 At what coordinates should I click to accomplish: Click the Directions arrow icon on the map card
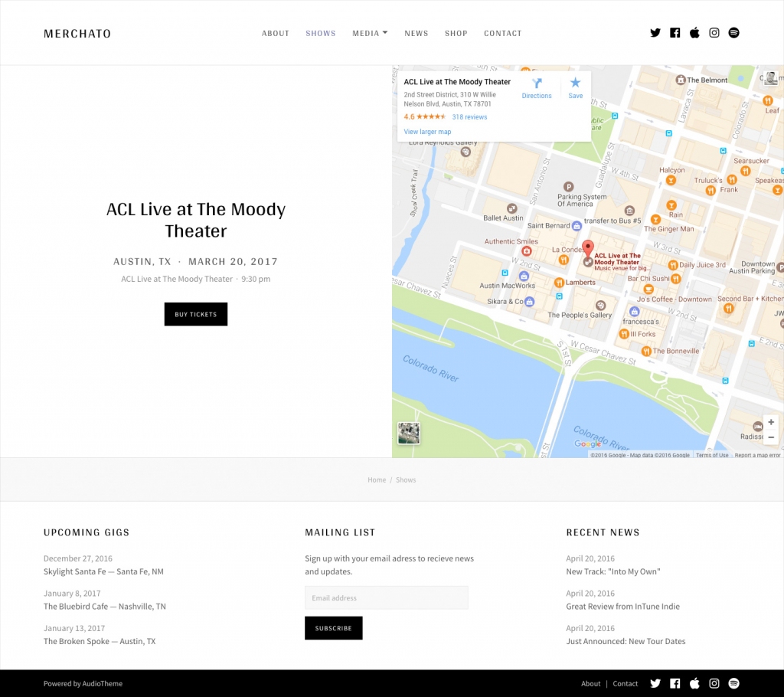click(x=537, y=83)
